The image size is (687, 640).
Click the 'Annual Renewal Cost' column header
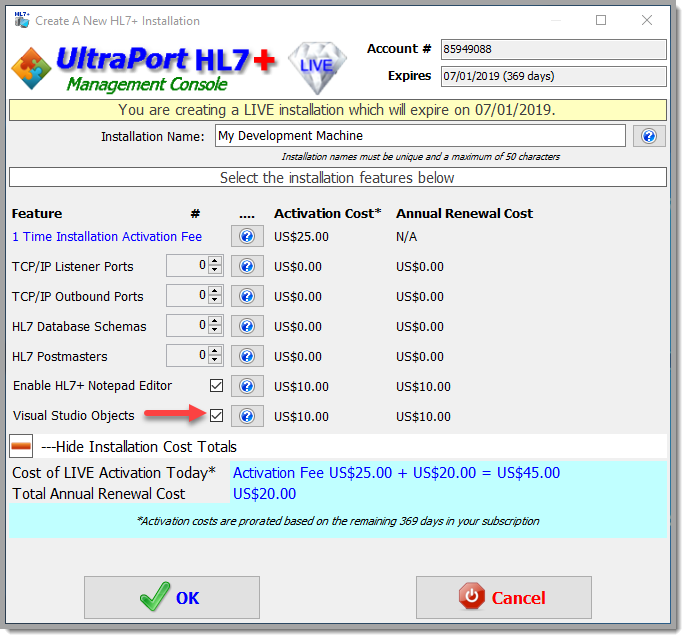(x=464, y=213)
